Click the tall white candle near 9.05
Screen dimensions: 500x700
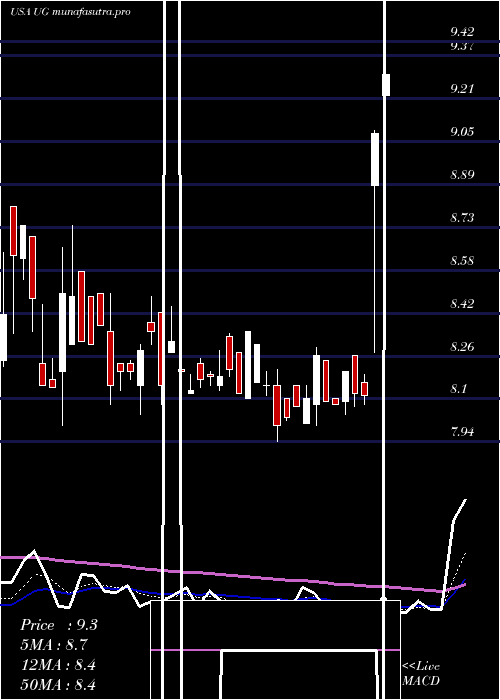(x=375, y=159)
